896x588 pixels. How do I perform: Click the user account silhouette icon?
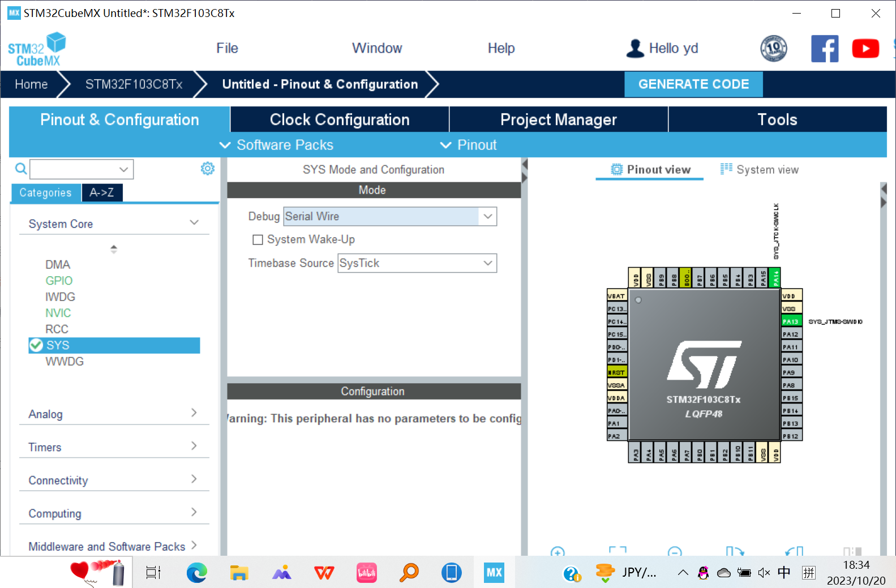(x=635, y=49)
